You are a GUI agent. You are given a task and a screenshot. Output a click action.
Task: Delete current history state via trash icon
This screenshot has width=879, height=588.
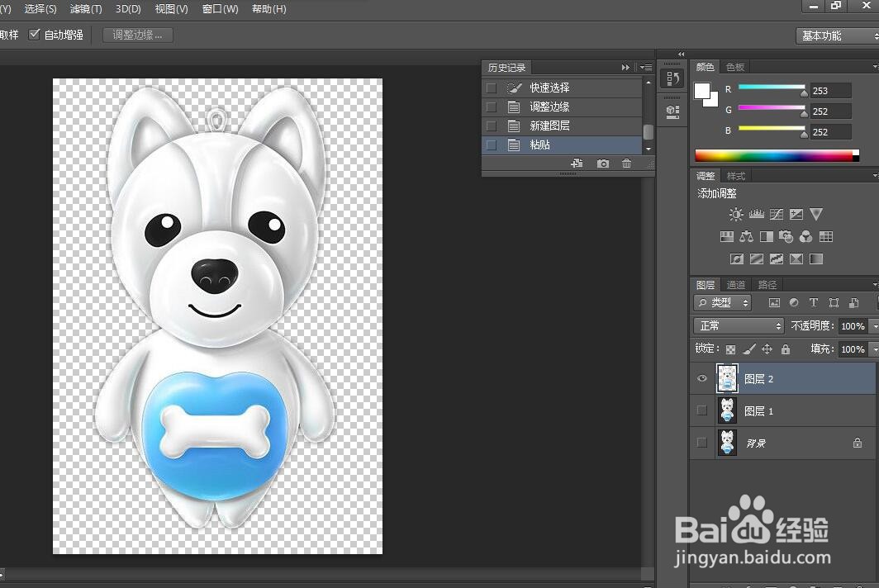627,164
